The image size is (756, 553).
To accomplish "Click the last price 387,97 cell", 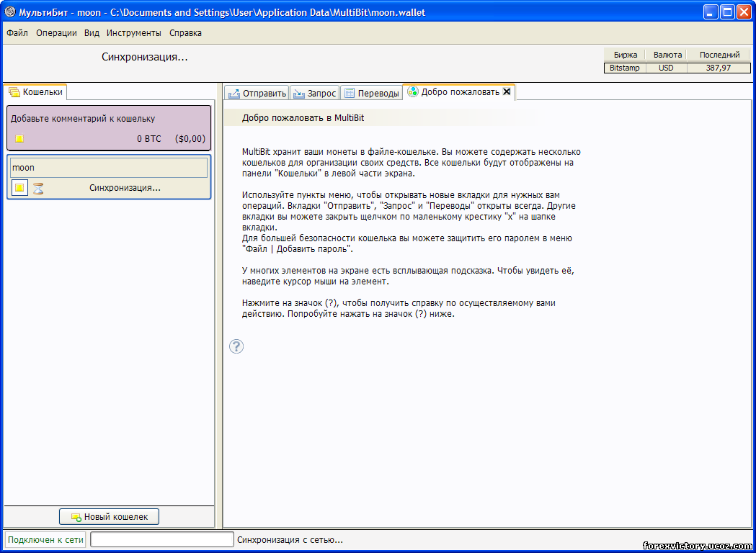I will coord(719,68).
